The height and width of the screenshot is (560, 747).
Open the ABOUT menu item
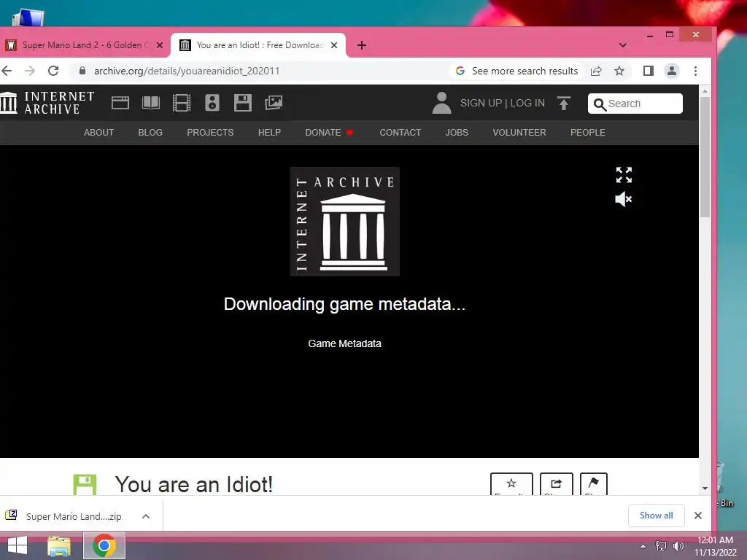pyautogui.click(x=98, y=133)
